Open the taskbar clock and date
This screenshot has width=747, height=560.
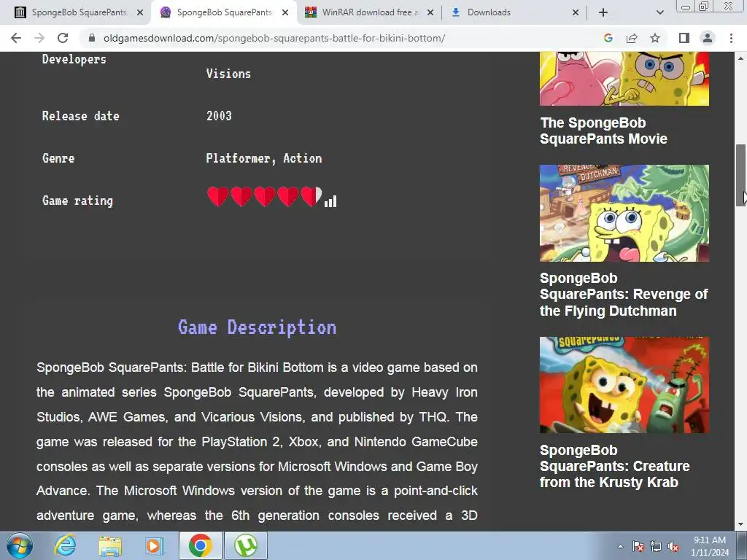(710, 546)
